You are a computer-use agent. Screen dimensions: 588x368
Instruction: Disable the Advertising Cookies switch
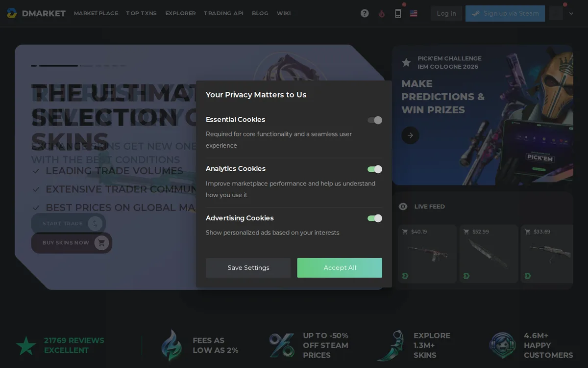coord(375,218)
